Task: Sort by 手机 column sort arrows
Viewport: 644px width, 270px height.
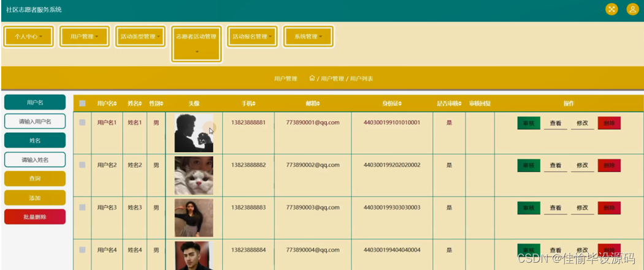Action: (254, 103)
